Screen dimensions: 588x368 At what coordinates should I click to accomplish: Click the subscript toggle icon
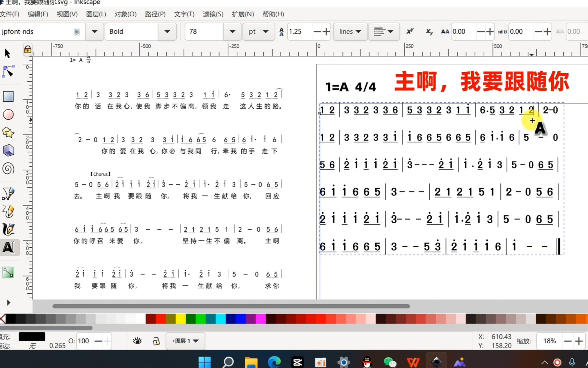click(x=429, y=31)
